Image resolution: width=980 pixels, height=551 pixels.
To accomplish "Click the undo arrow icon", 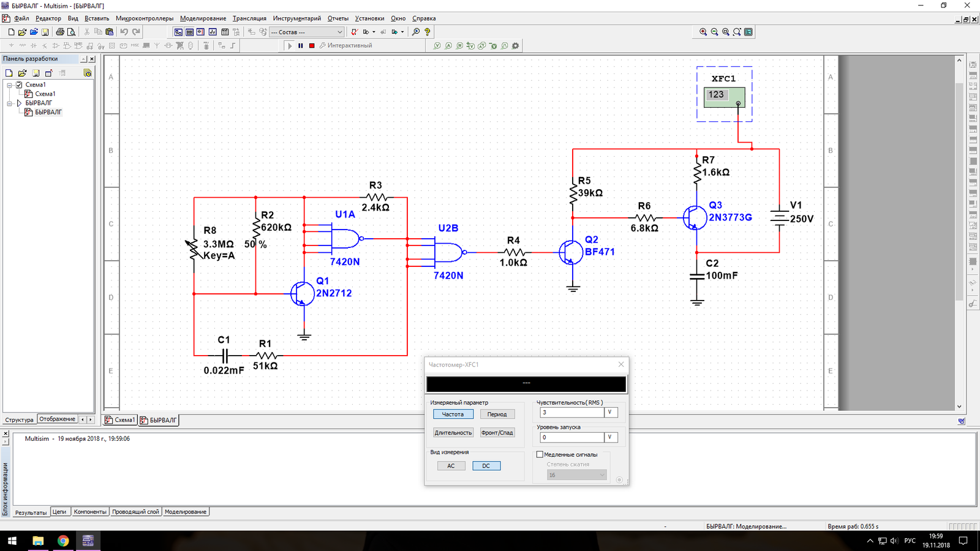I will pyautogui.click(x=124, y=32).
